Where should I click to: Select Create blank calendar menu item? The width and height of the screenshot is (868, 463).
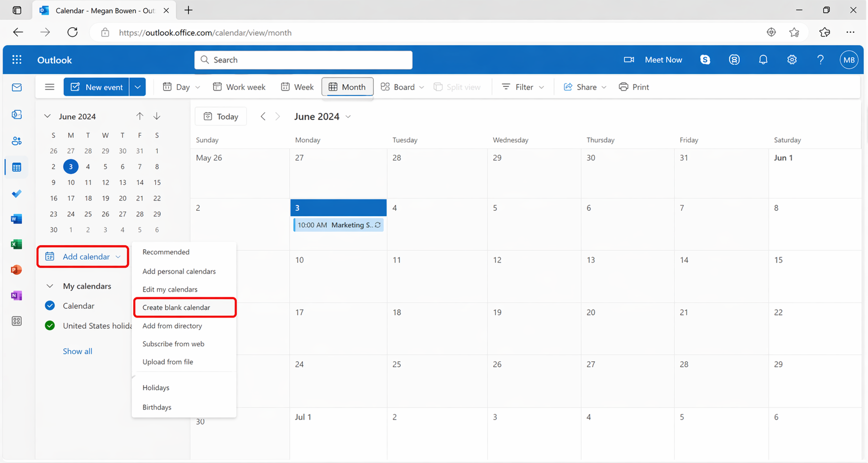pos(176,307)
